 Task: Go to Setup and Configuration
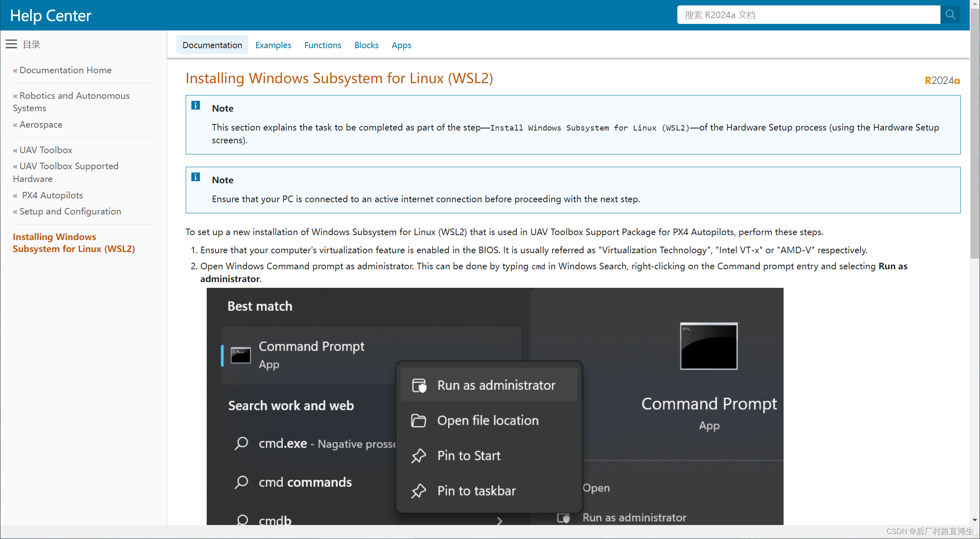pyautogui.click(x=70, y=211)
